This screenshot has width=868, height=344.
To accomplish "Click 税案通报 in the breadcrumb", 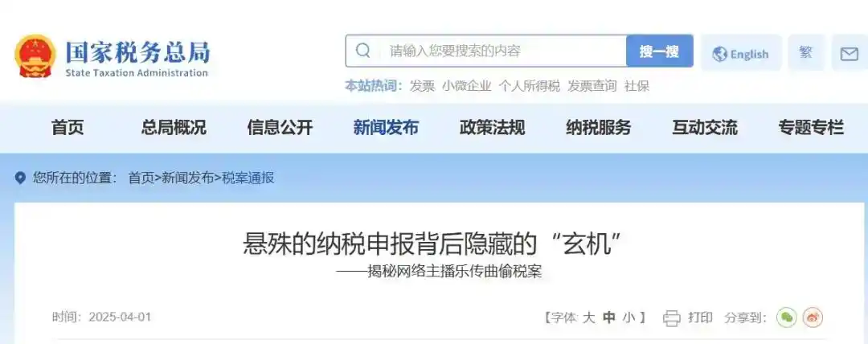I will point(248,178).
